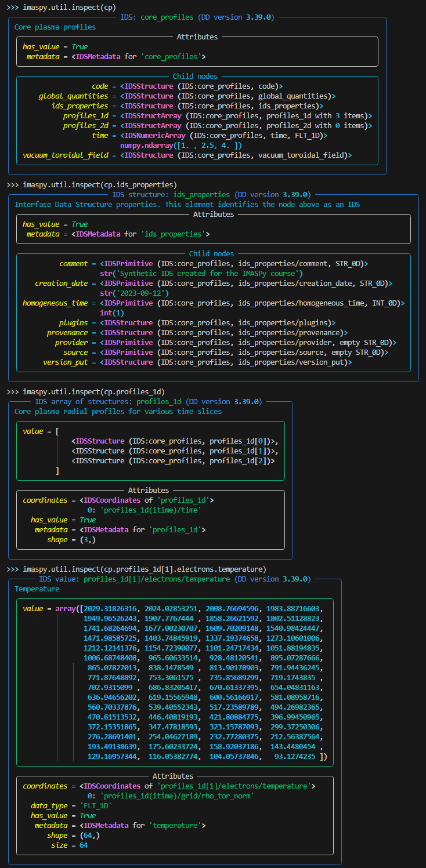Click the profiles_1d[0] structure entry
Screen dimensions: 426x868
(x=171, y=441)
